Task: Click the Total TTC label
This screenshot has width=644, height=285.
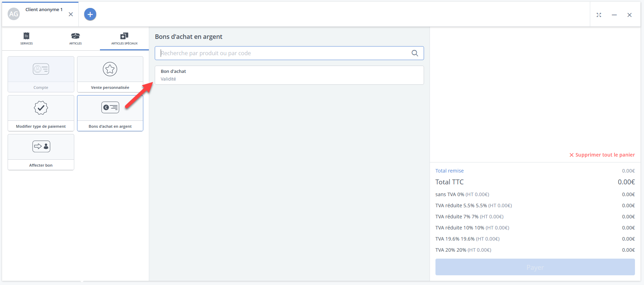Action: [449, 182]
